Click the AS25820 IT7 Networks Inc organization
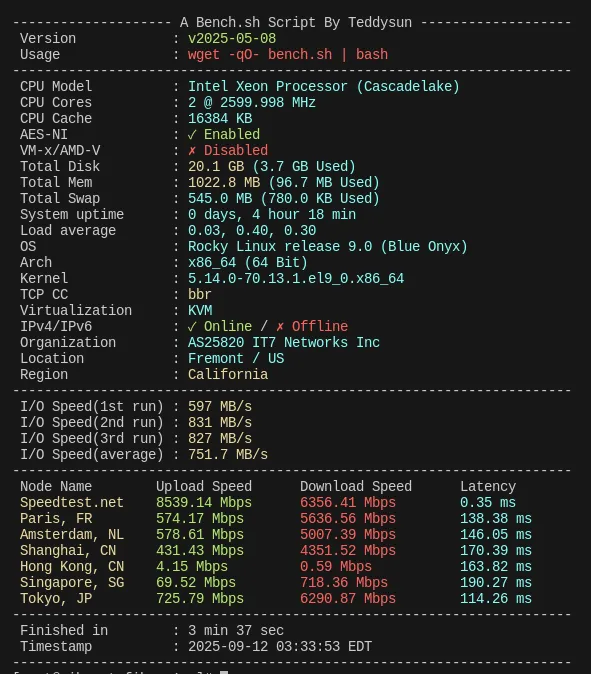This screenshot has width=591, height=674. [284, 343]
